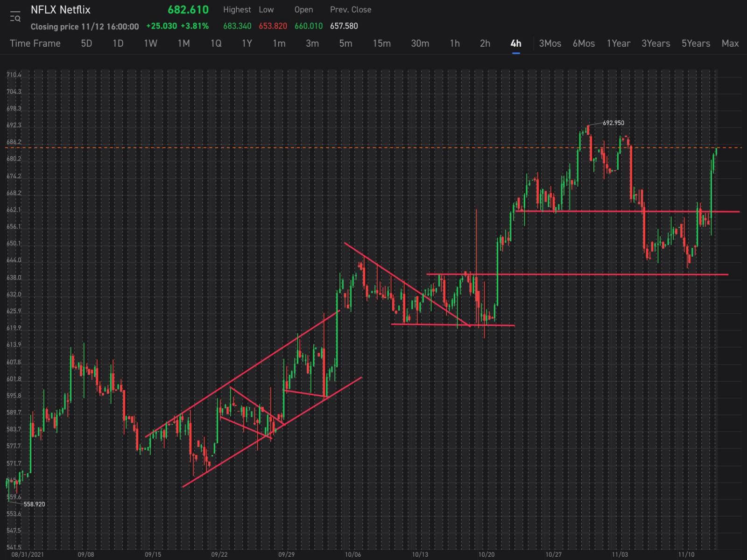This screenshot has height=560, width=747.
Task: Switch to the 5m interval
Action: tap(345, 43)
